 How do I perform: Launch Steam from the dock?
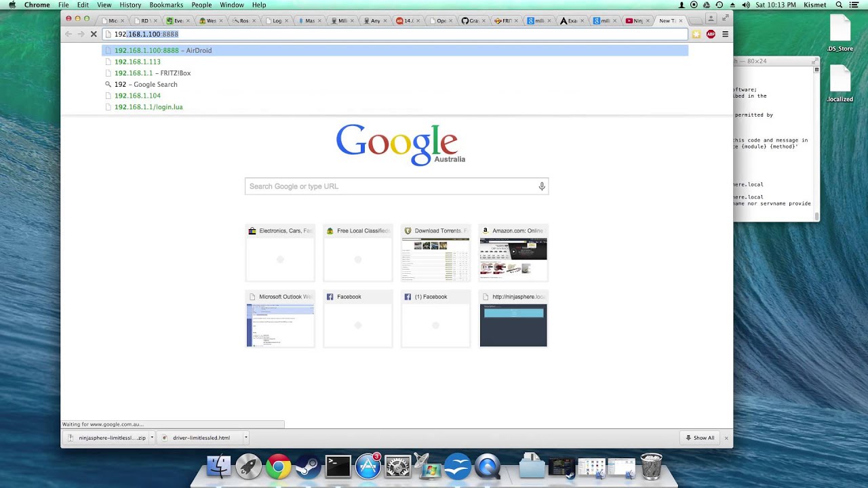coord(308,466)
